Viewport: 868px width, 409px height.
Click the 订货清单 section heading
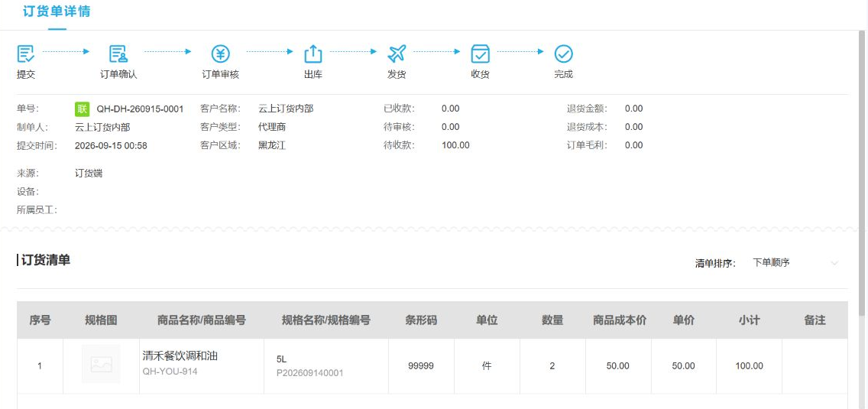coord(45,260)
